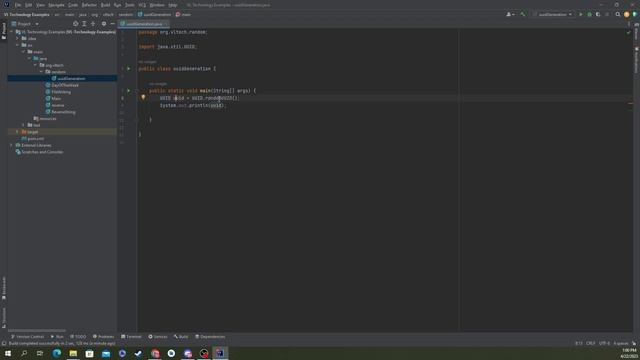Click the UTF-8 encoding status widget
The width and height of the screenshot is (640, 360).
[x=604, y=343]
